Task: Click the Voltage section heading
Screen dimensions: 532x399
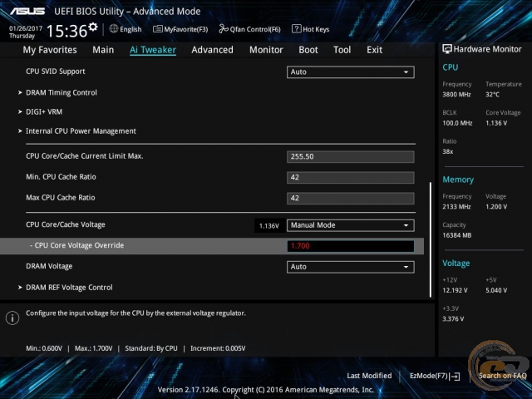Action: [x=456, y=264]
